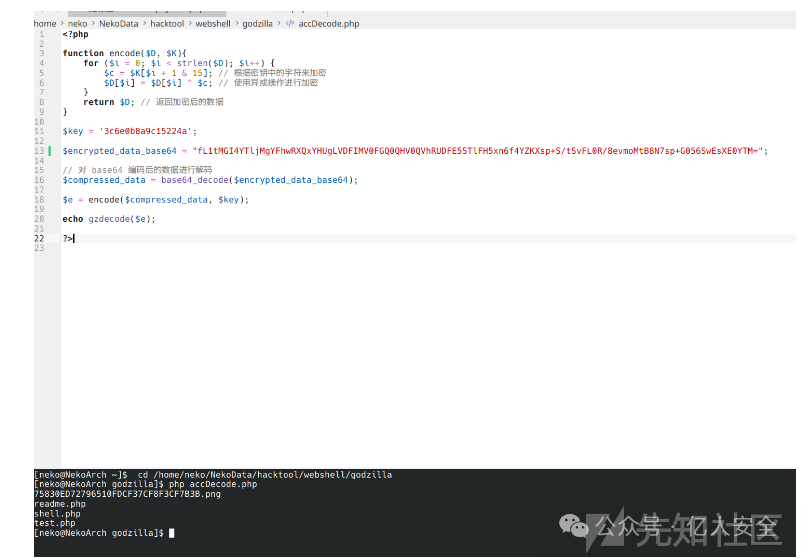Click line number 13 in the gutter

click(39, 151)
